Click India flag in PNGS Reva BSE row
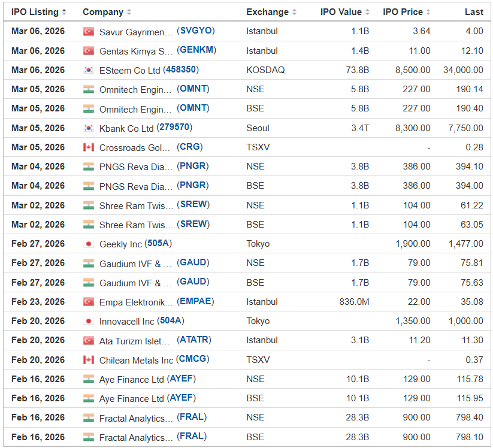 coord(89,186)
